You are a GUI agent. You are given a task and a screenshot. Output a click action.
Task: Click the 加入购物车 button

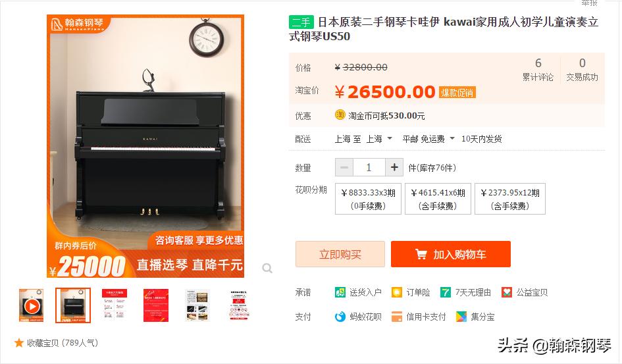pyautogui.click(x=451, y=254)
